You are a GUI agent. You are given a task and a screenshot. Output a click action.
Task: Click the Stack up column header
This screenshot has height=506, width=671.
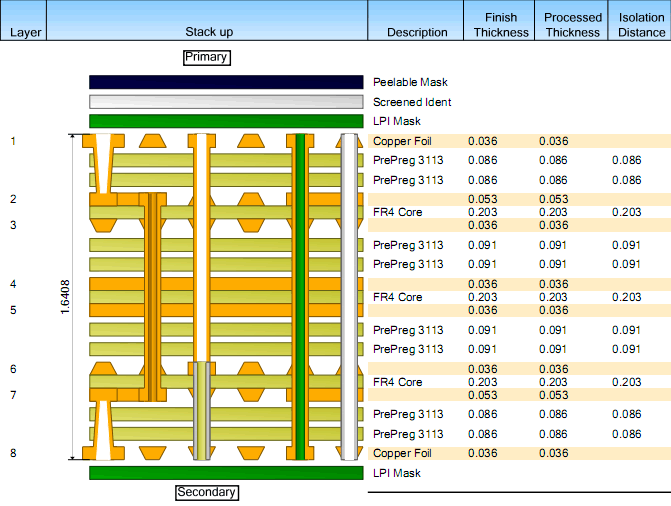[x=207, y=20]
